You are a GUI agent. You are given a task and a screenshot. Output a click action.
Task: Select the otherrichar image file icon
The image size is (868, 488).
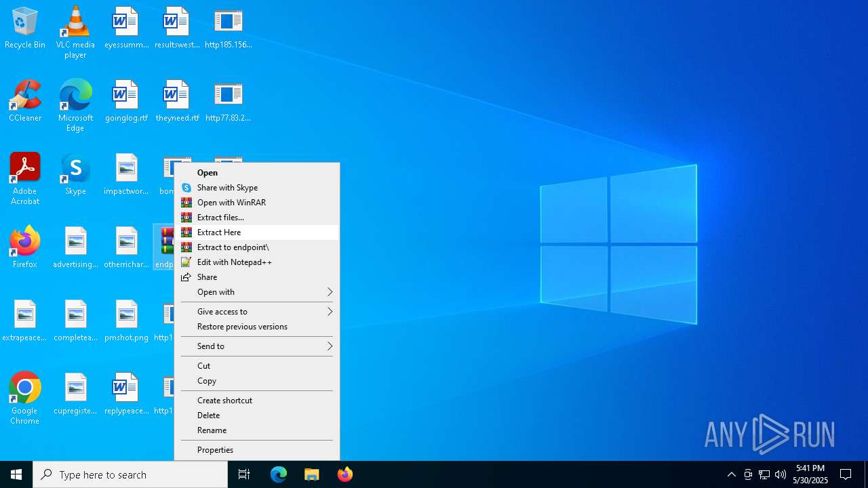click(126, 248)
